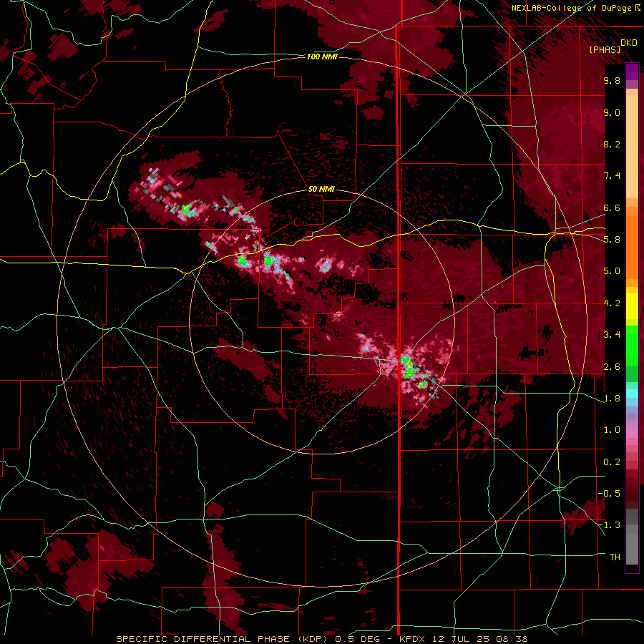Click the 100 NMI range ring label
The image size is (644, 644).
(322, 57)
